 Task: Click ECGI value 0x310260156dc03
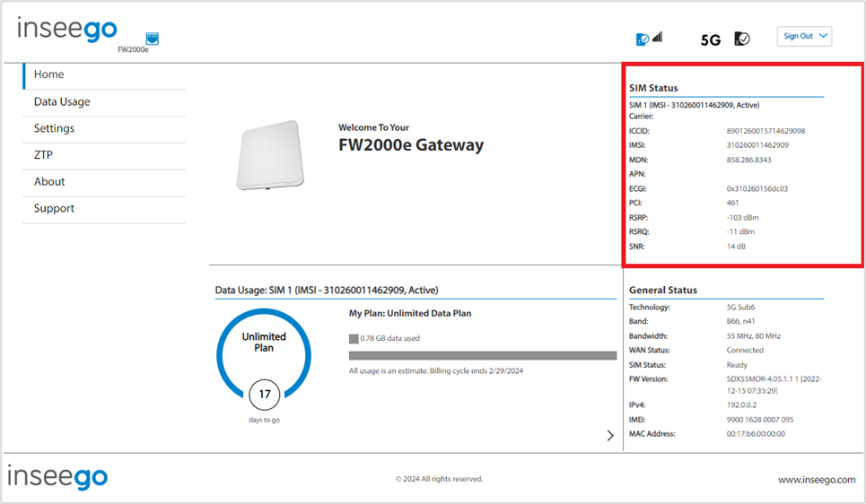tap(757, 189)
